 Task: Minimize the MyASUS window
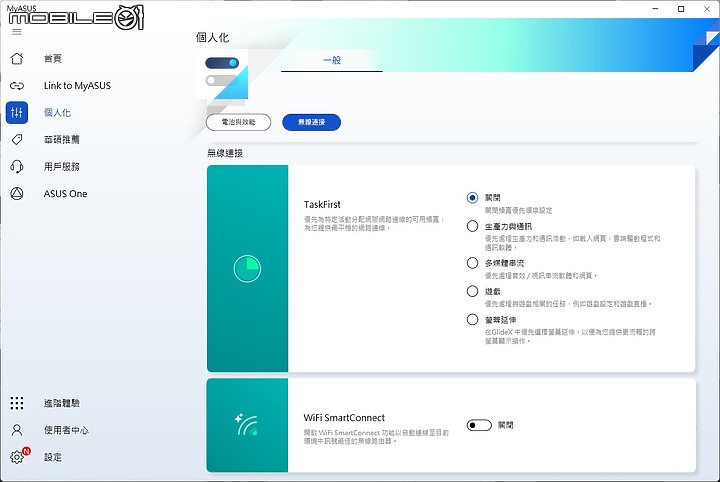click(656, 9)
